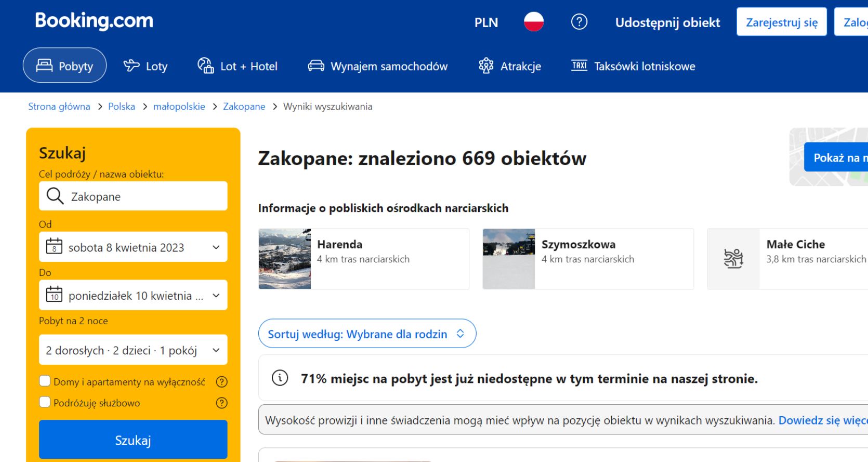Click the search magnifier icon in destination field
This screenshot has width=868, height=462.
(55, 196)
